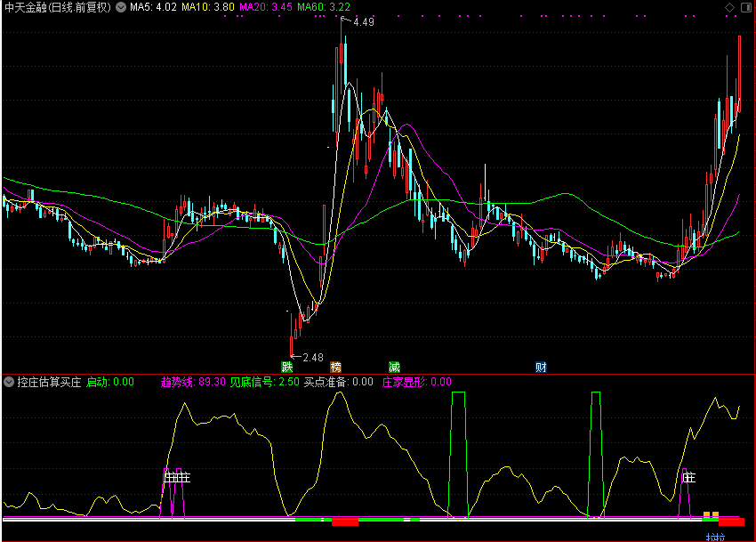756x542 pixels.
Task: Click the red bar below the 4.49 peak
Action: [x=345, y=522]
